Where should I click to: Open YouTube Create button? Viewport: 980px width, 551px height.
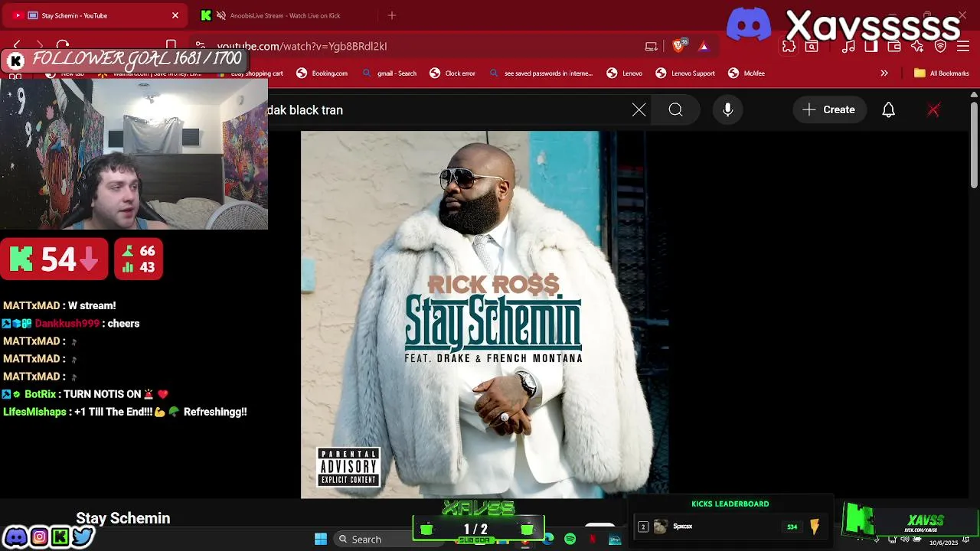[829, 110]
